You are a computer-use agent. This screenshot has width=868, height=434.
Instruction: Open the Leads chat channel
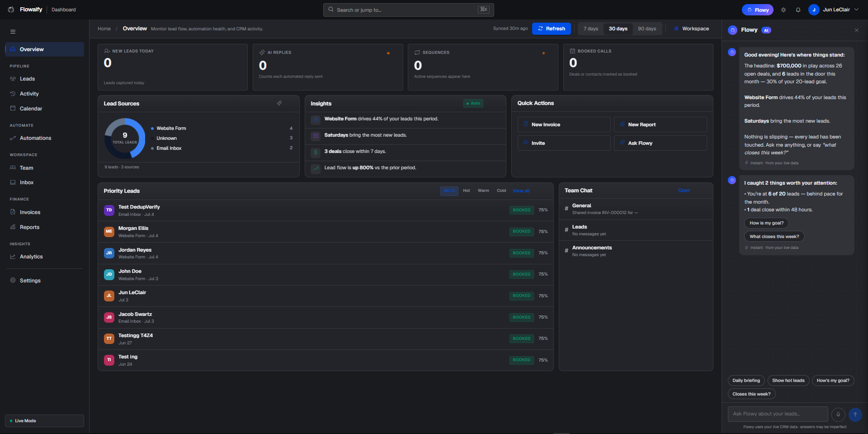coord(636,230)
